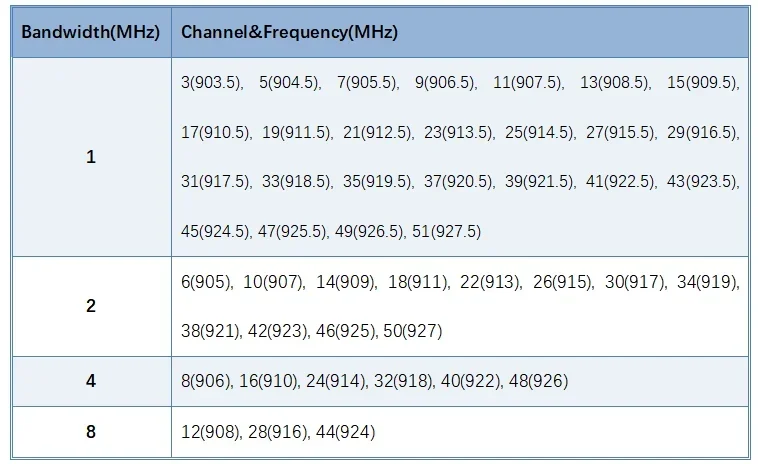
Task: Click channel entry 28(916)
Action: click(277, 432)
